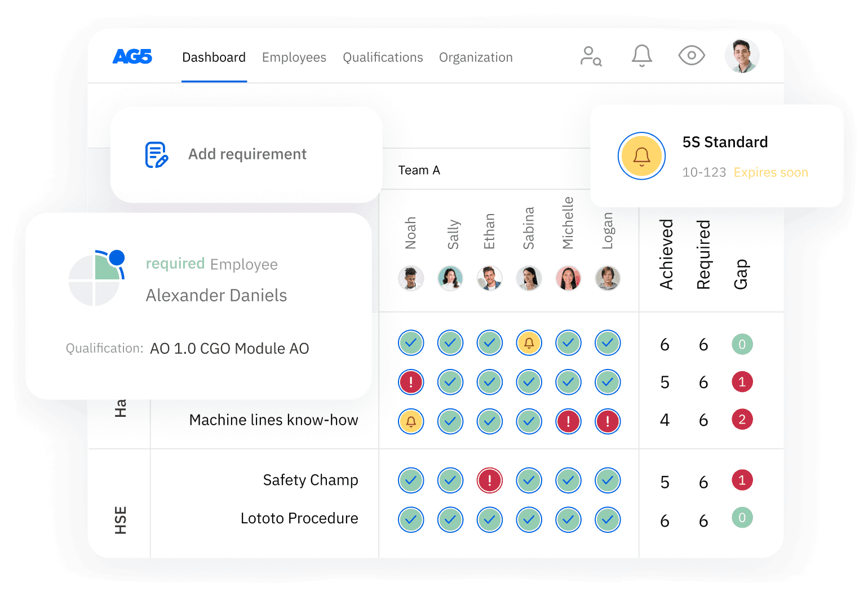
Task: Open the Organization tab
Action: pyautogui.click(x=476, y=57)
